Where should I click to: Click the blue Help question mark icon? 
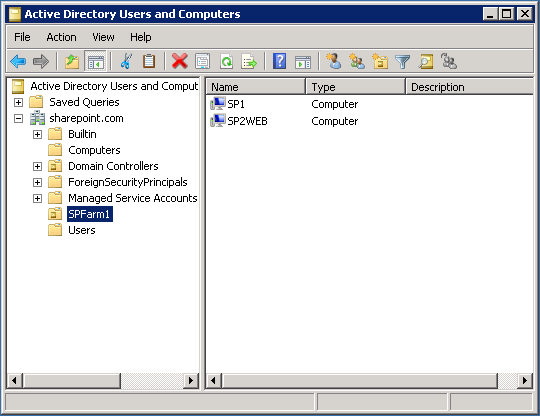pos(279,62)
